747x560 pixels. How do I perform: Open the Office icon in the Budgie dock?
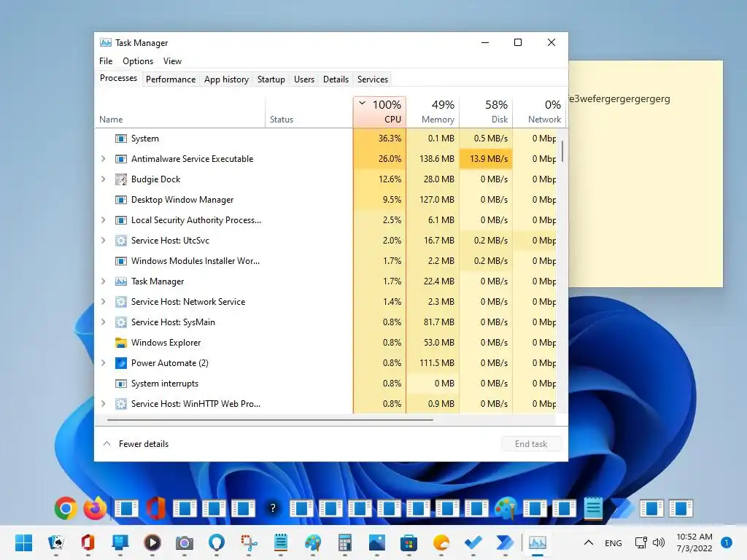coord(155,508)
